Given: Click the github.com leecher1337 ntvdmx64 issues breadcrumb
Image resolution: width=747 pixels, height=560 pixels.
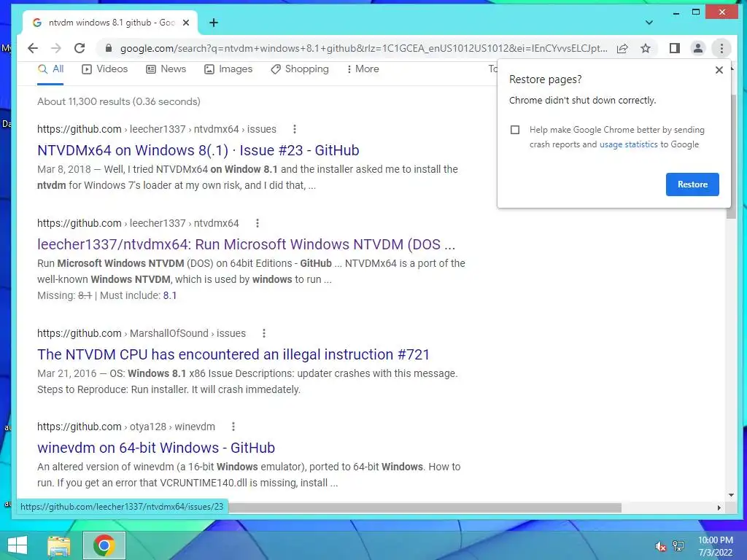Looking at the screenshot, I should (x=157, y=129).
